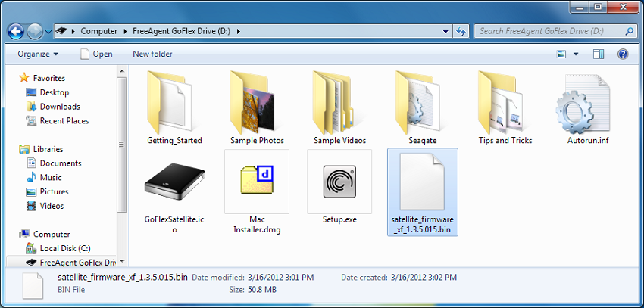Open Help with the question mark icon
The height and width of the screenshot is (308, 644).
(623, 54)
